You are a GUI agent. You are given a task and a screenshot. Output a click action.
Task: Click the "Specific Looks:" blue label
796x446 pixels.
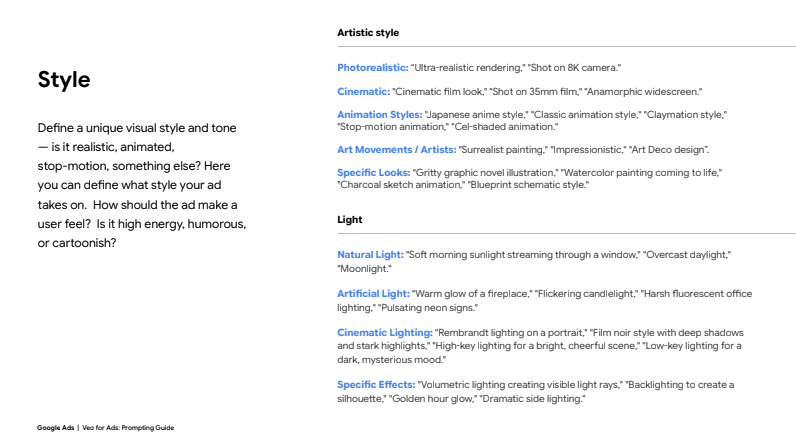(374, 173)
